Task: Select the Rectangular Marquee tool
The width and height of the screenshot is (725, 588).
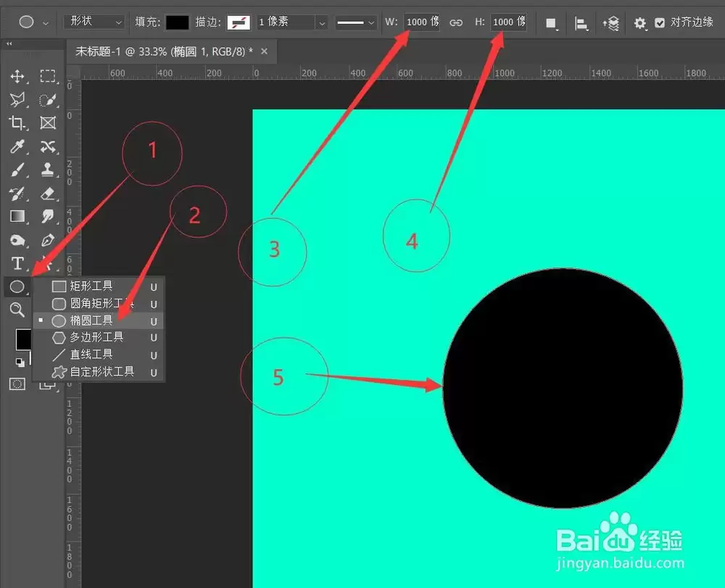Action: [48, 76]
